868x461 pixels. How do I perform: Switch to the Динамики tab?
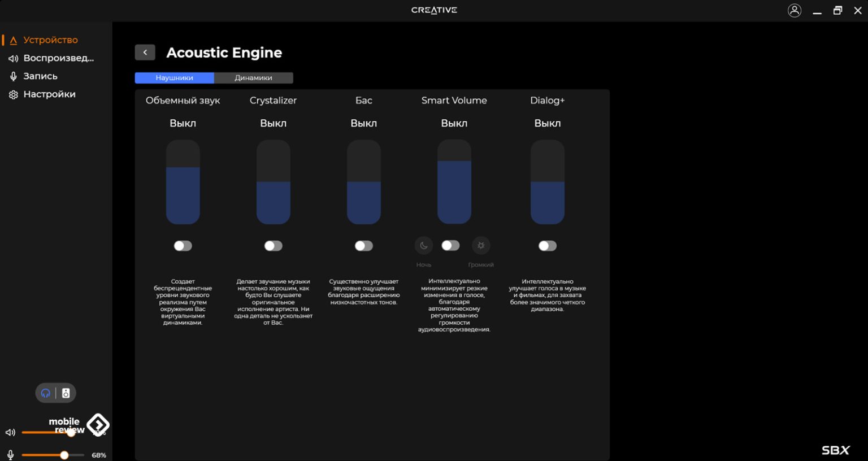[253, 78]
